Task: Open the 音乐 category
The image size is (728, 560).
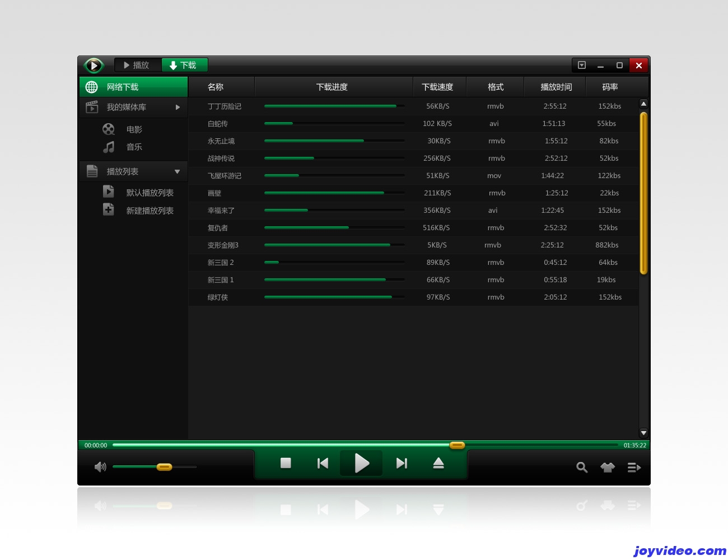Action: [x=134, y=147]
